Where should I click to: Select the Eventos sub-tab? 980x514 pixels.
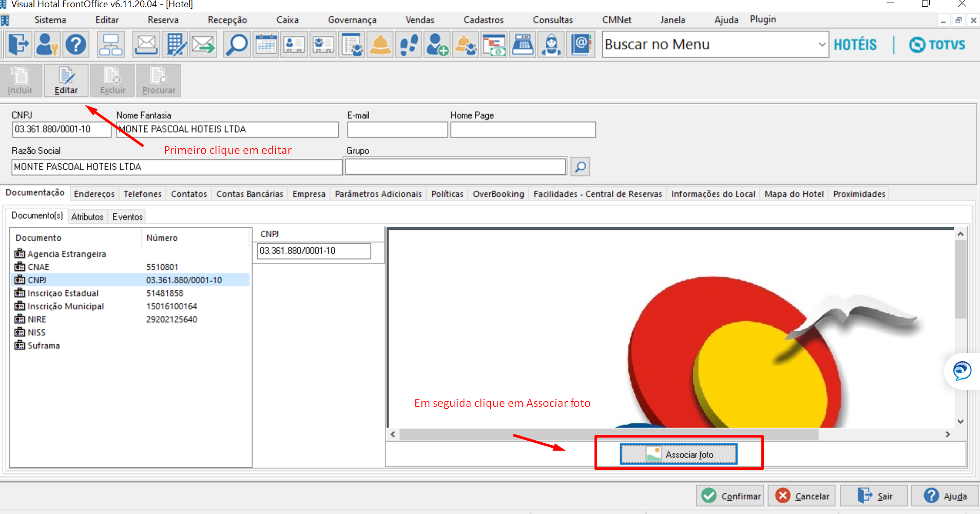click(x=127, y=216)
